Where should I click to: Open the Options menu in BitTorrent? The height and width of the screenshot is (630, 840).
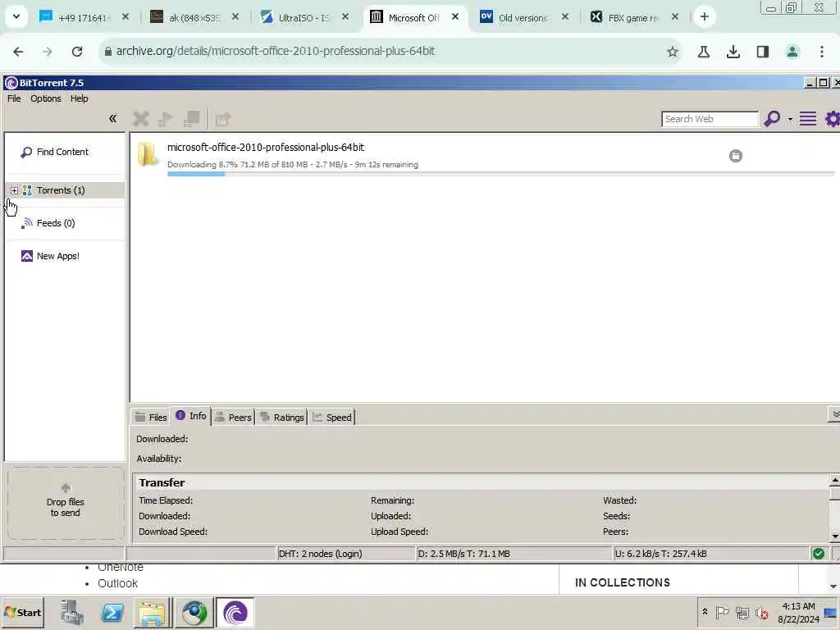pyautogui.click(x=46, y=98)
